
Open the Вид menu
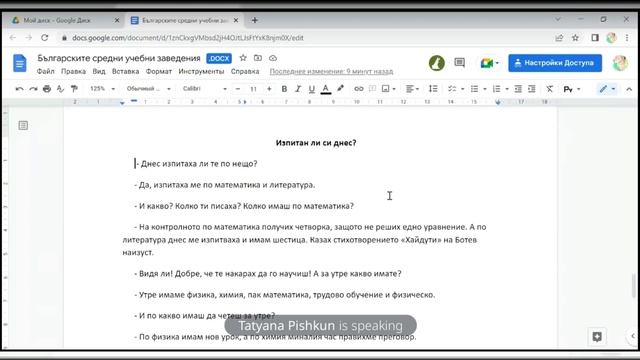[x=99, y=71]
